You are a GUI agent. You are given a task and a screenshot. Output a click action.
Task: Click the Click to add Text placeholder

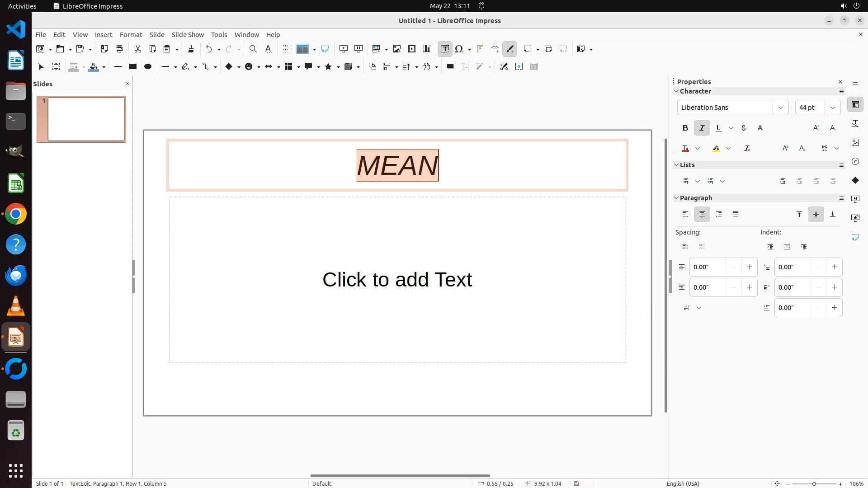[397, 279]
